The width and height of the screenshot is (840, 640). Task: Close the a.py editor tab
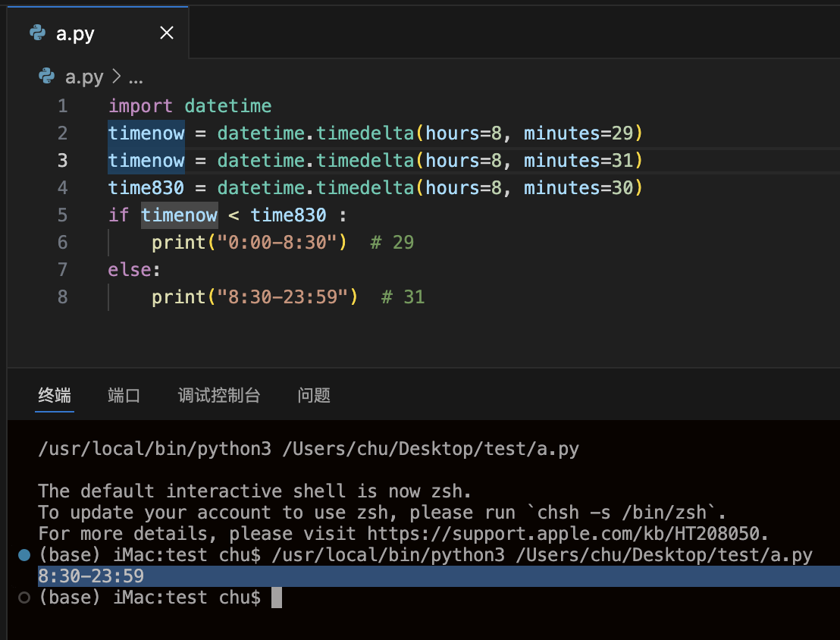point(167,33)
